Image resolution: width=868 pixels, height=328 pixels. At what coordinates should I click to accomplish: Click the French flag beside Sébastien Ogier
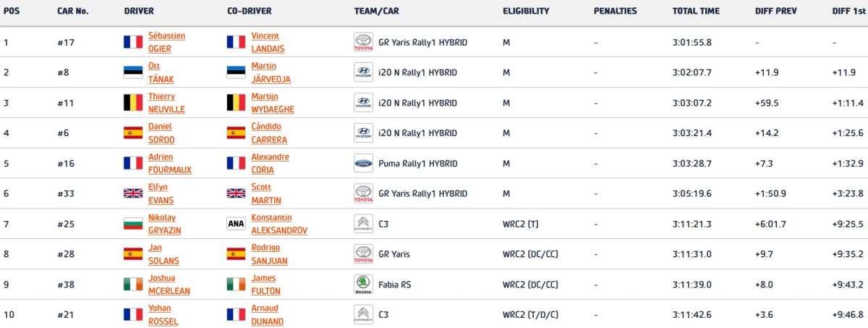[133, 42]
